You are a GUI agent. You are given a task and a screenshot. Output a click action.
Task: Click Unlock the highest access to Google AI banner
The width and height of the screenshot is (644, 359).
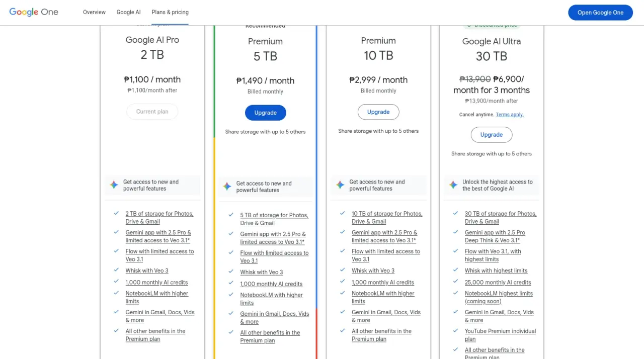(492, 185)
